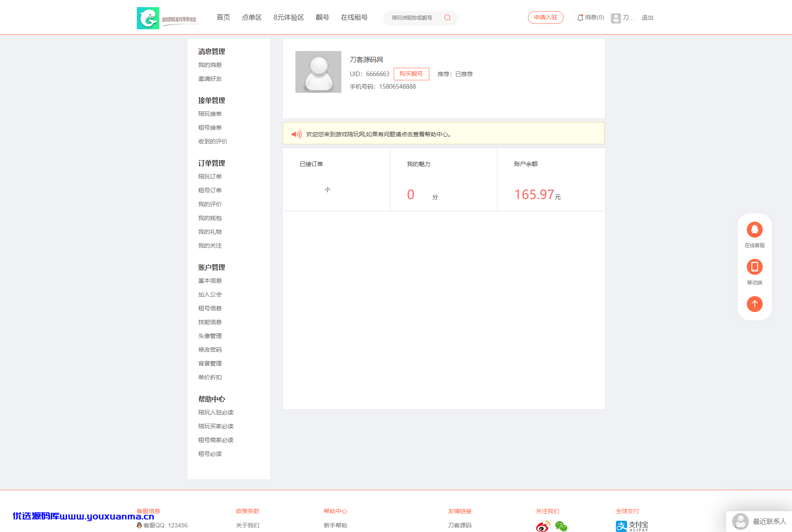Open 收到的评价 in sidebar
Screen dimensions: 792x532
[x=213, y=141]
